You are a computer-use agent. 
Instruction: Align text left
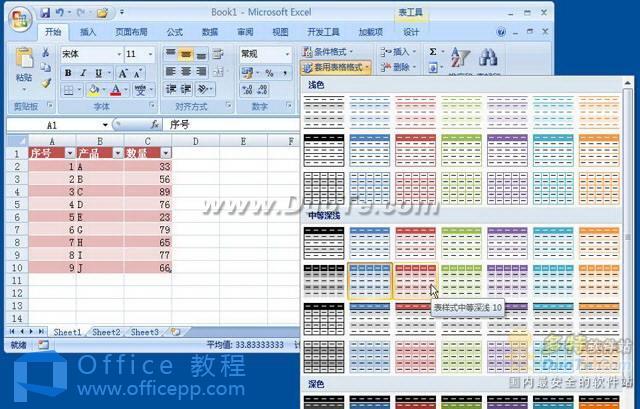pos(171,72)
